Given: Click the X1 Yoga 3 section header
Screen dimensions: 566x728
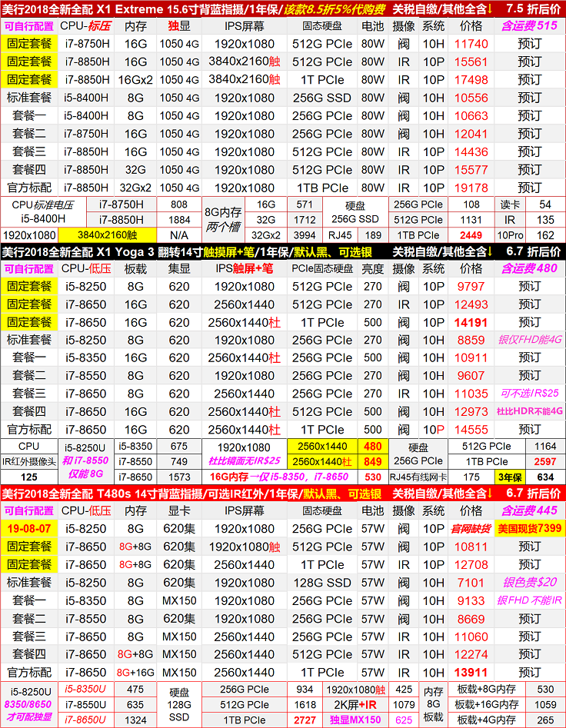Looking at the screenshot, I should click(x=192, y=251).
